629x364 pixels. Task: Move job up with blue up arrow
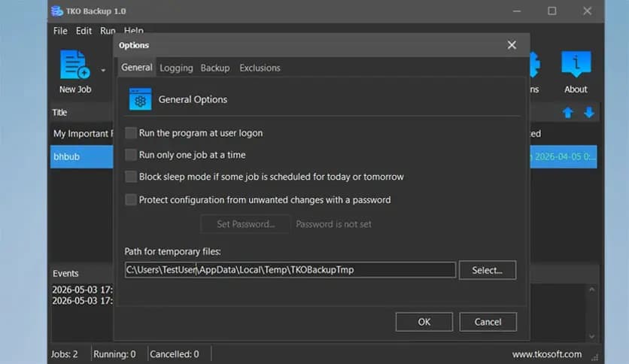[567, 113]
